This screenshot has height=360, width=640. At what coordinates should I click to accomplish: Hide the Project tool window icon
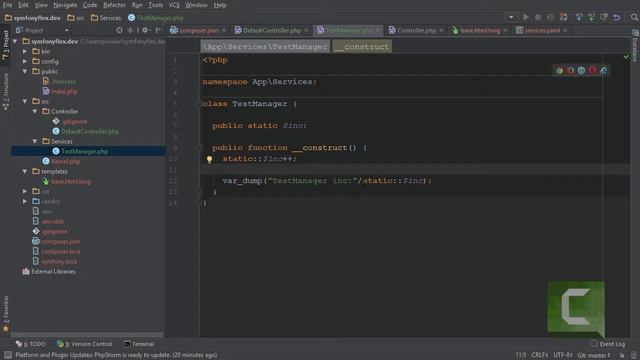coord(158,30)
